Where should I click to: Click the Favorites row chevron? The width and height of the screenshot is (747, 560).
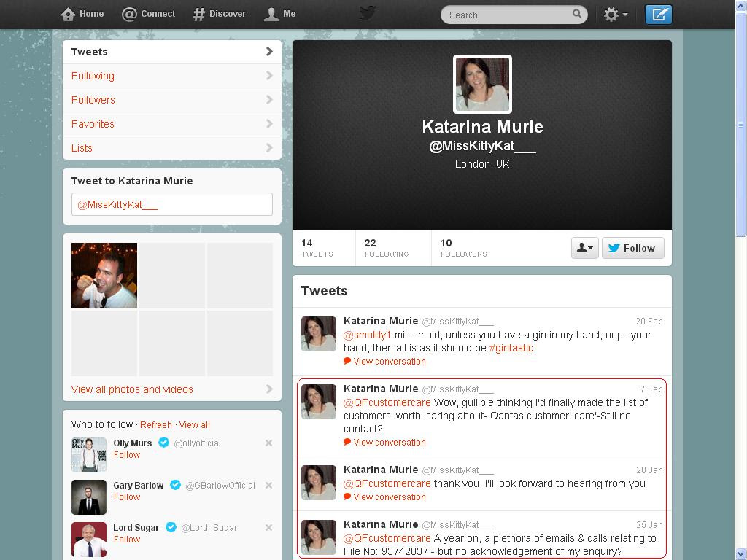[269, 124]
